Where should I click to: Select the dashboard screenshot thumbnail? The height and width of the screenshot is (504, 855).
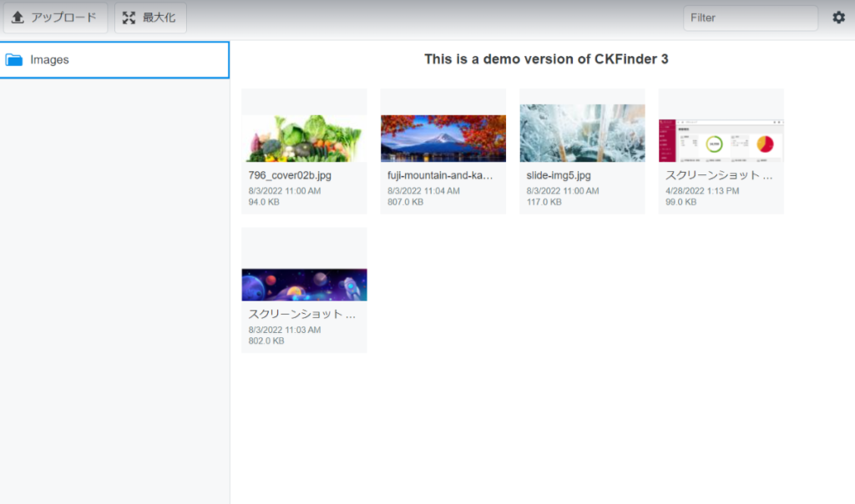pos(721,139)
